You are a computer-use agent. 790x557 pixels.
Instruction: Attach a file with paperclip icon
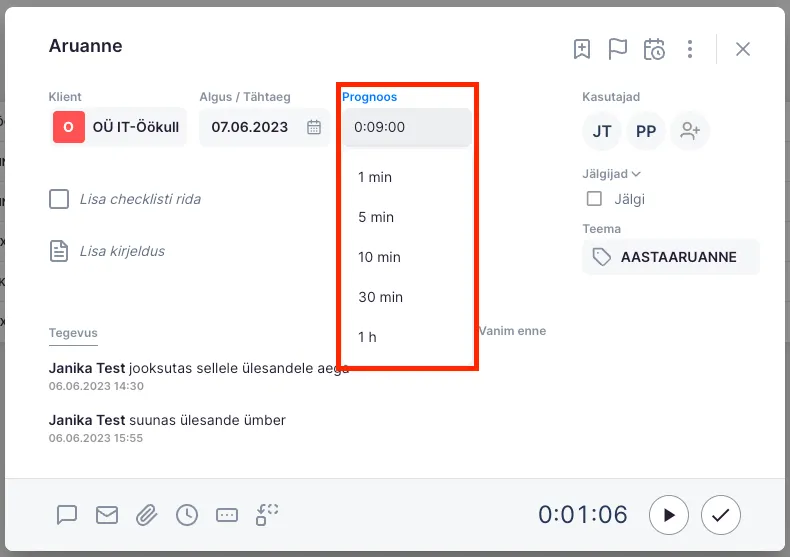(x=147, y=515)
